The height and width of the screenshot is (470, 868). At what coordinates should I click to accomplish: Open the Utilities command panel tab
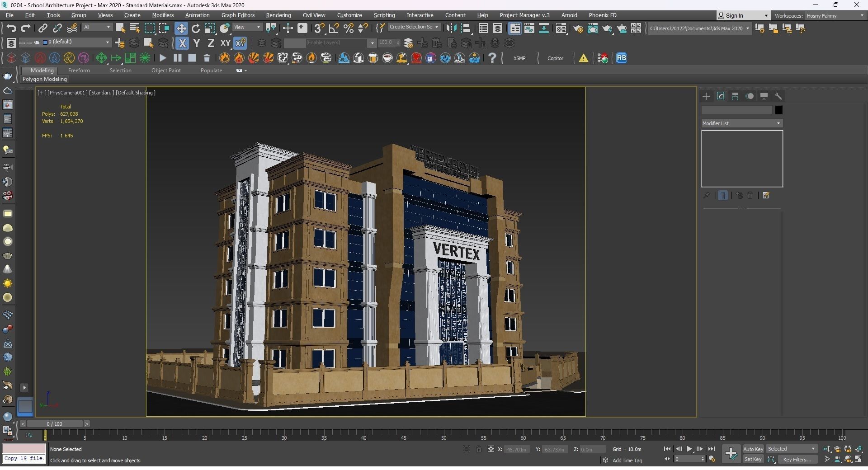pos(778,96)
